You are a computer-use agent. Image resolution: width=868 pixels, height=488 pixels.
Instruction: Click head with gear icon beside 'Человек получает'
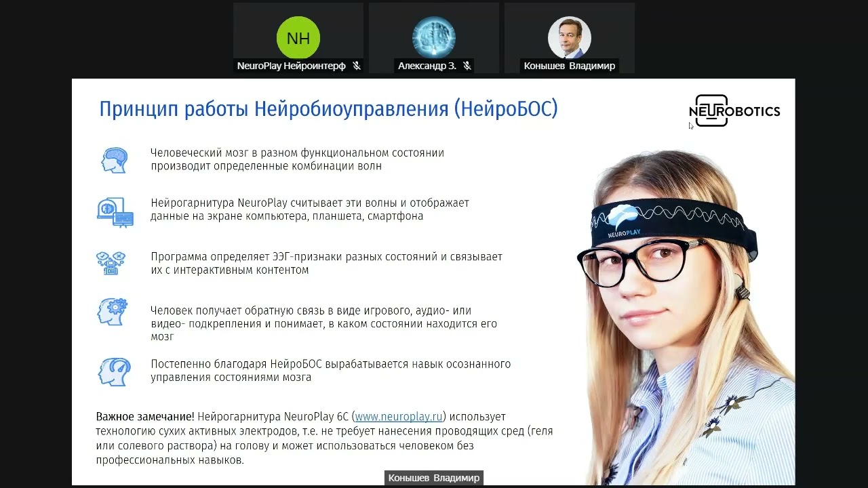click(x=113, y=312)
